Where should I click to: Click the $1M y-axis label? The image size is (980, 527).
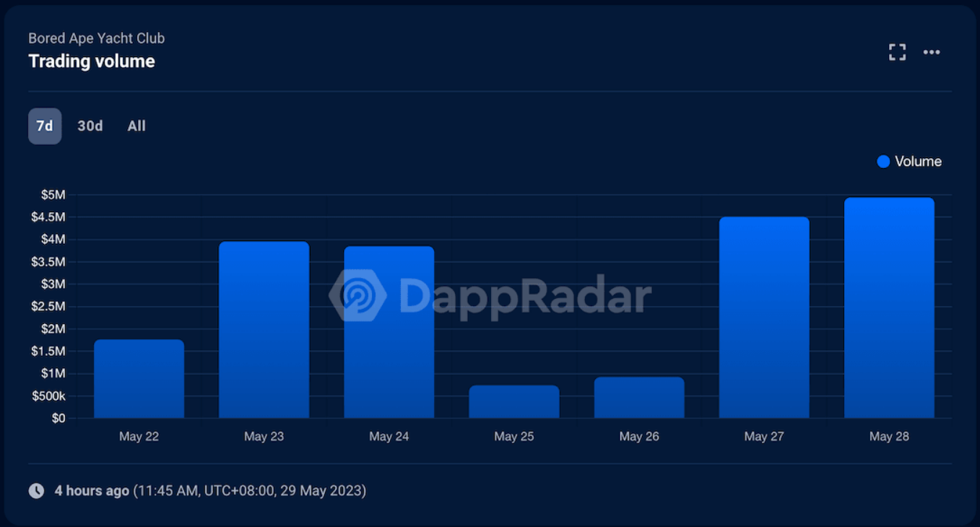[x=53, y=374]
